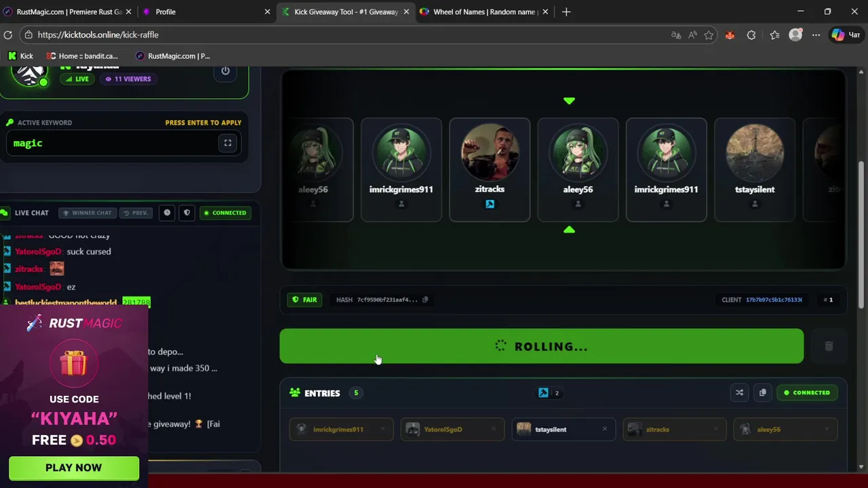Open the browser extensions puzzle icon
This screenshot has width=868, height=488.
click(751, 35)
